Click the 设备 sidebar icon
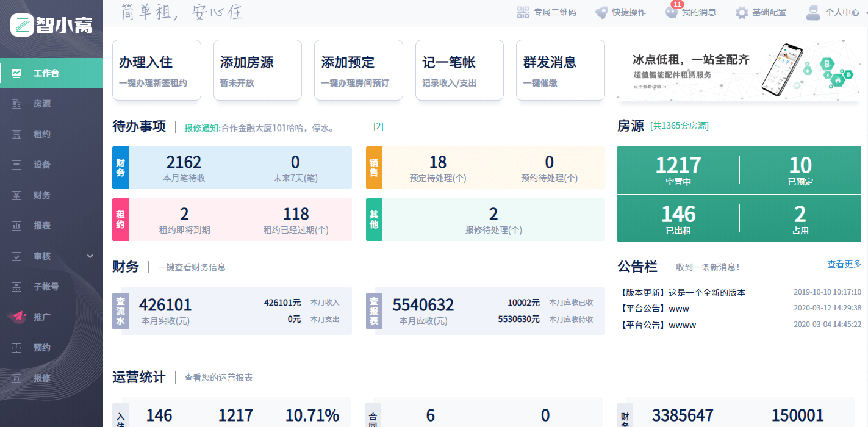 pos(17,165)
